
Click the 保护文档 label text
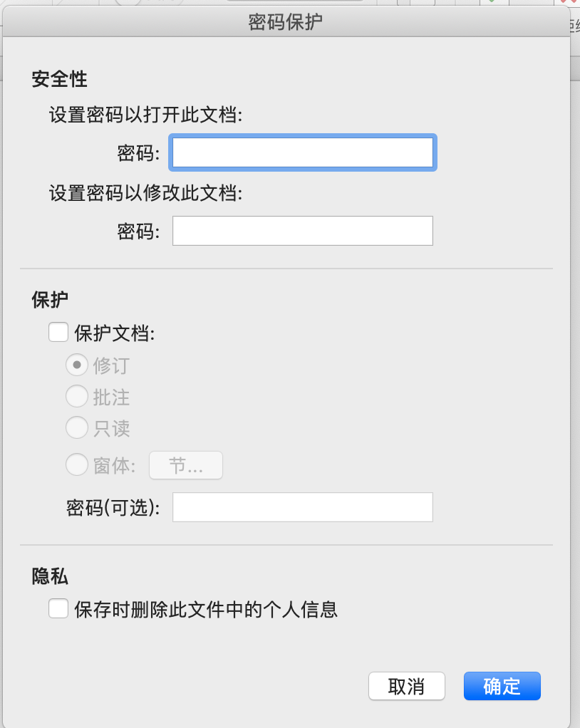(x=114, y=333)
